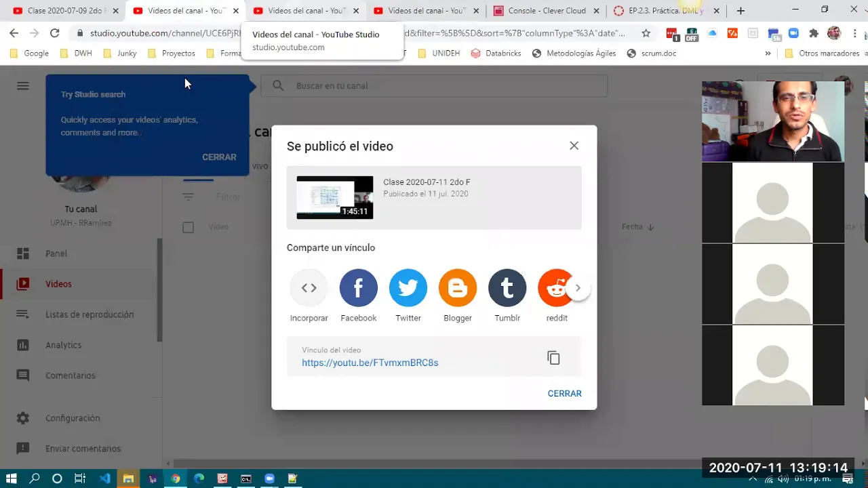Open Microsoft Edge from taskbar
The image size is (868, 488).
[x=199, y=479]
